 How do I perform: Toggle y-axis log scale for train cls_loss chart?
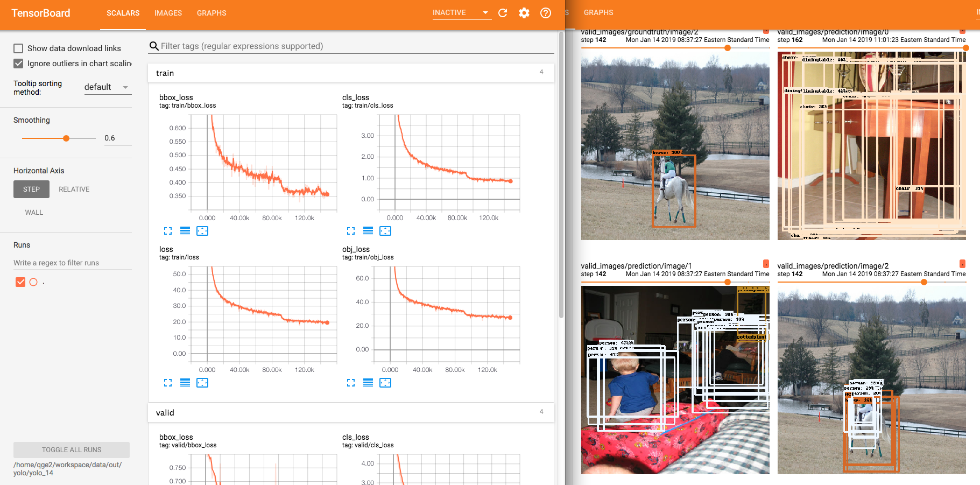click(x=368, y=231)
